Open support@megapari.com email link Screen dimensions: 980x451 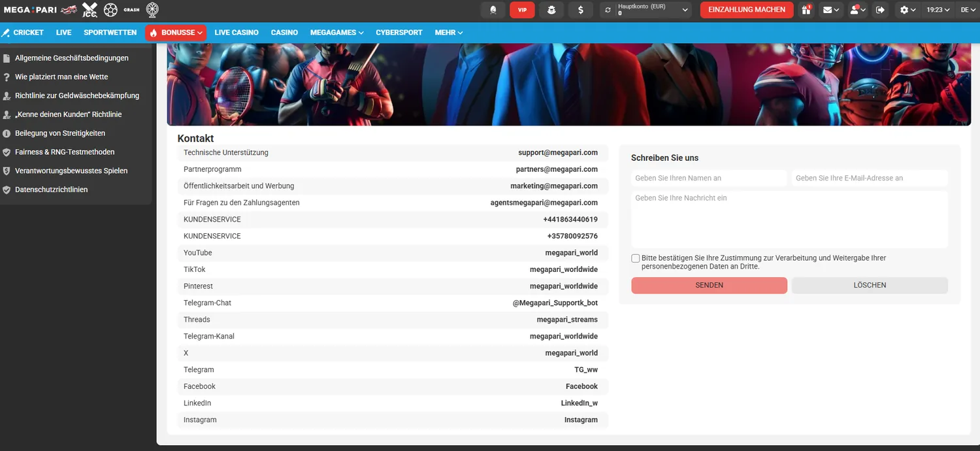[558, 153]
